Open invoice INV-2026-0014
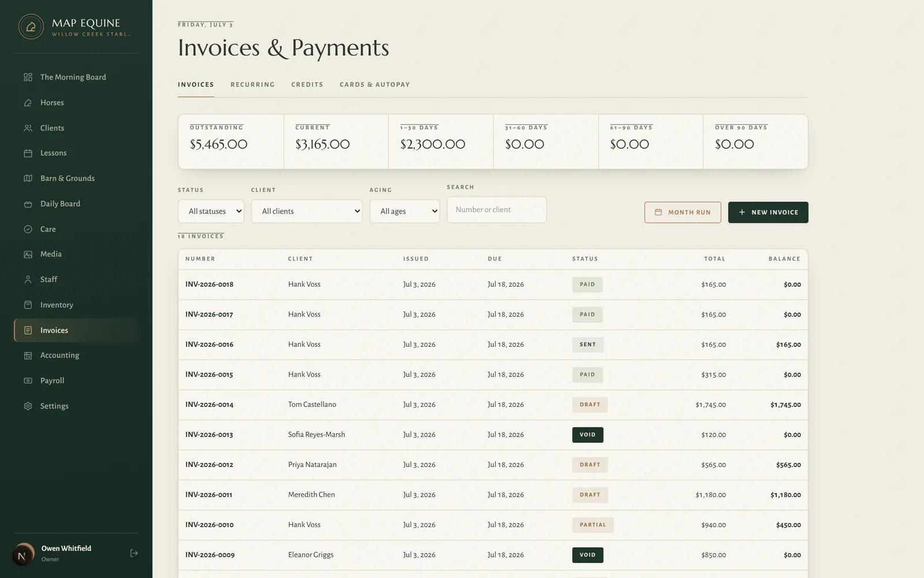The width and height of the screenshot is (924, 578). [493, 405]
